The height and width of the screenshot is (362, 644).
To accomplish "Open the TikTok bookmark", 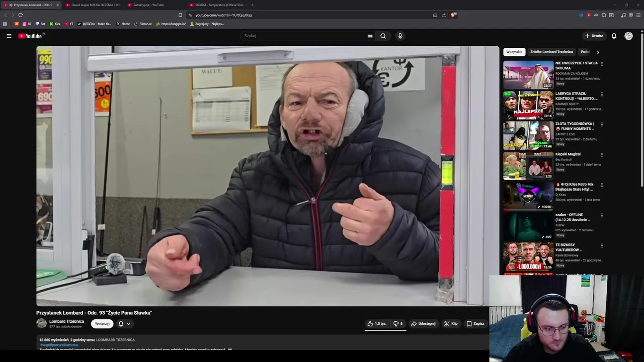I will [95, 24].
